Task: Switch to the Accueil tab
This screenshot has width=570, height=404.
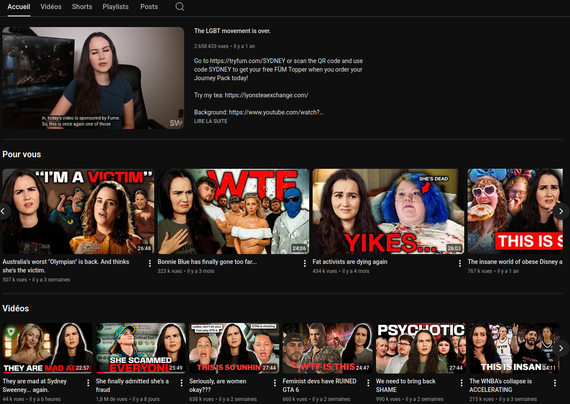Action: [19, 7]
